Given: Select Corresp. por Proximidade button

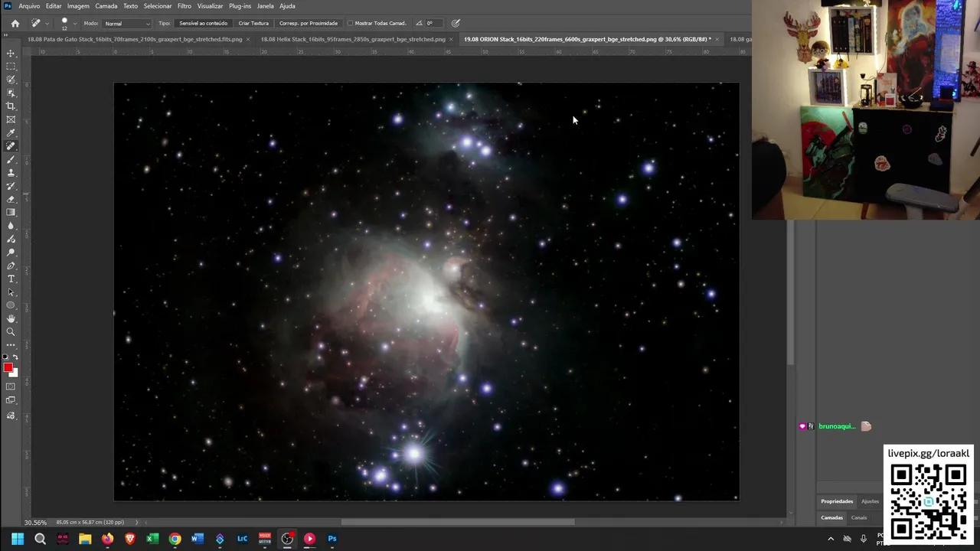Looking at the screenshot, I should click(308, 23).
